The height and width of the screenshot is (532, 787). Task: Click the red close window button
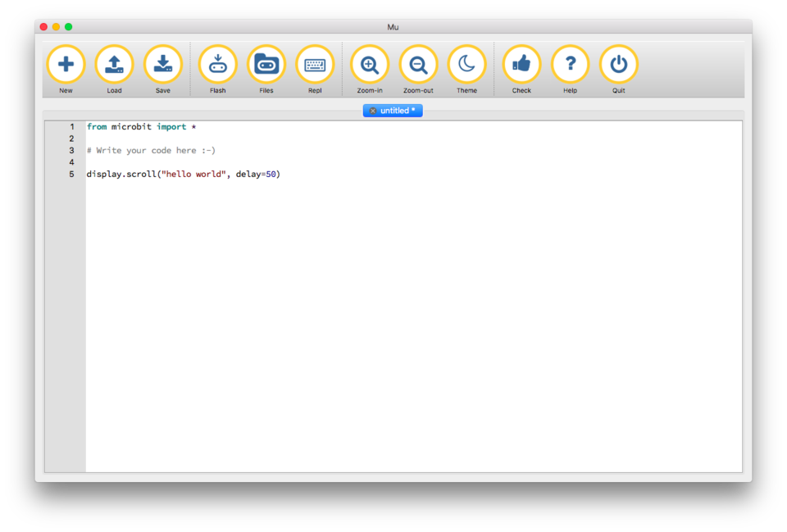point(43,26)
